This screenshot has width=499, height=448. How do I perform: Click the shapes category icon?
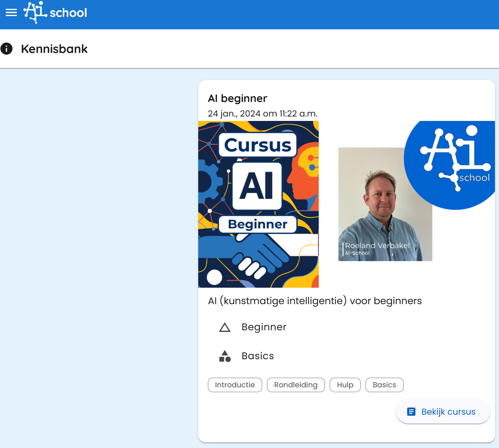(x=225, y=356)
